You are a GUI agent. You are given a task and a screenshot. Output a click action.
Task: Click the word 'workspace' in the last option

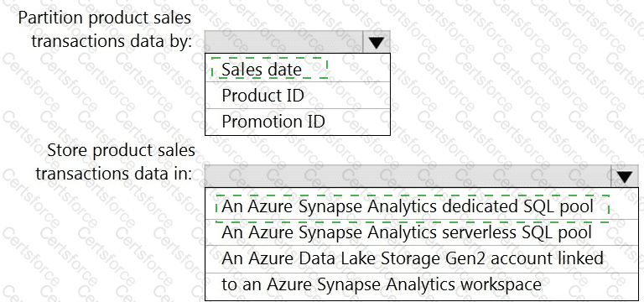(x=506, y=285)
